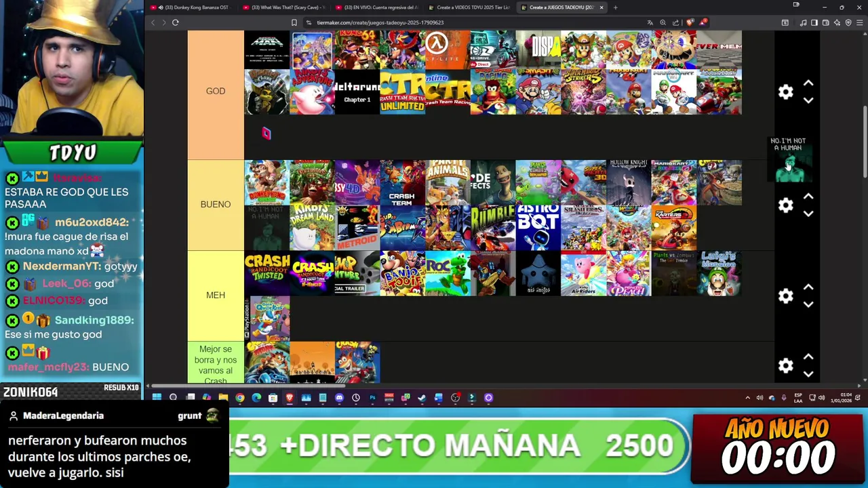This screenshot has height=488, width=868.
Task: Switch to EN VIVO: Cuenta regresiva tab
Action: tap(378, 7)
